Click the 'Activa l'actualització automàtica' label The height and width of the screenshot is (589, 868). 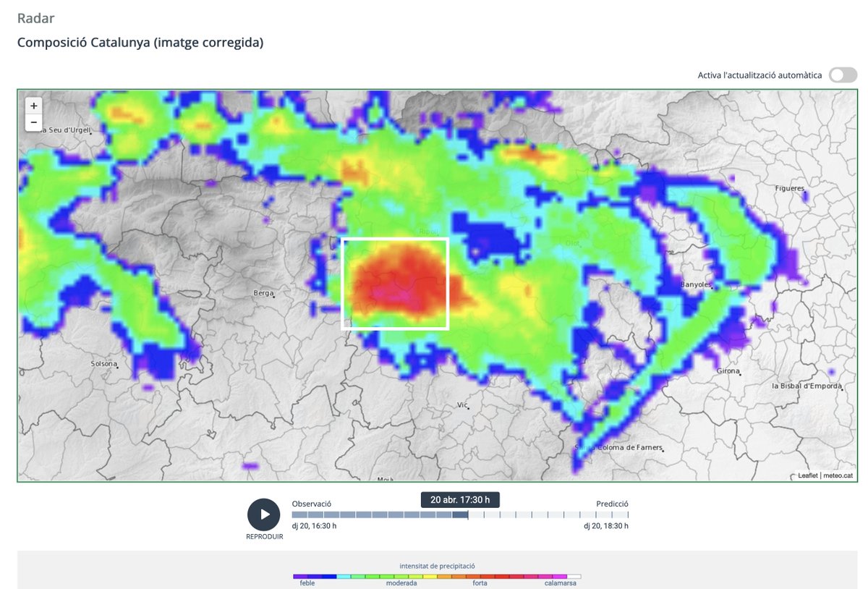(x=759, y=75)
